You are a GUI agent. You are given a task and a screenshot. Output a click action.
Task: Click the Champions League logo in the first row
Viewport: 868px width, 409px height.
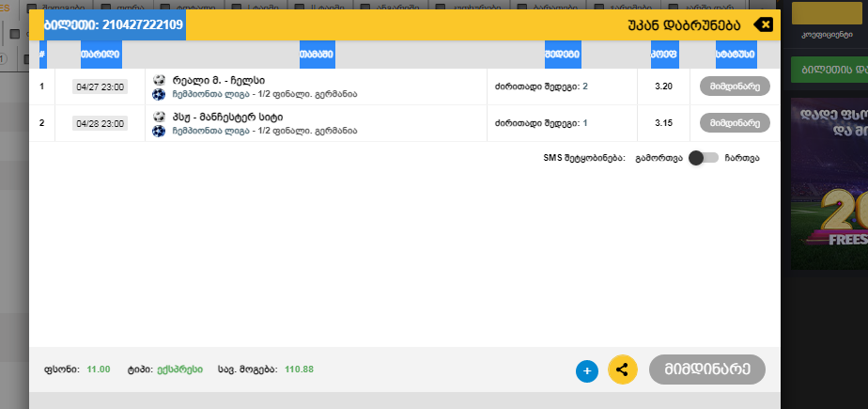[x=159, y=94]
